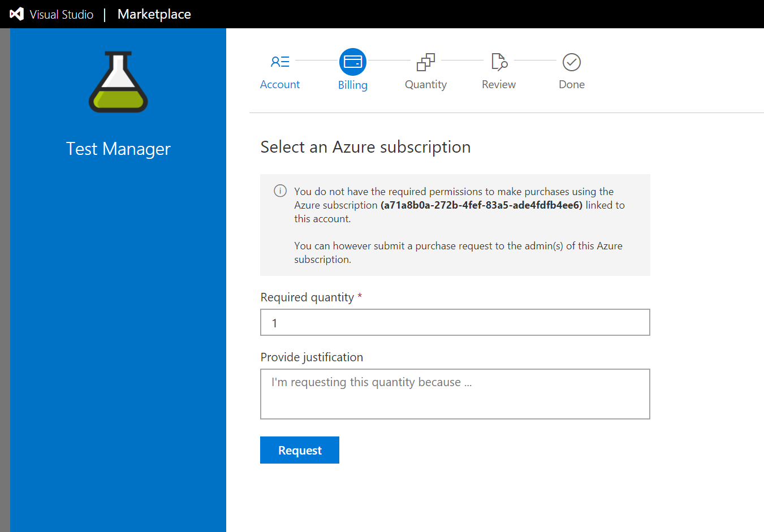This screenshot has width=764, height=532.
Task: Select the Quantity step label
Action: [x=426, y=84]
